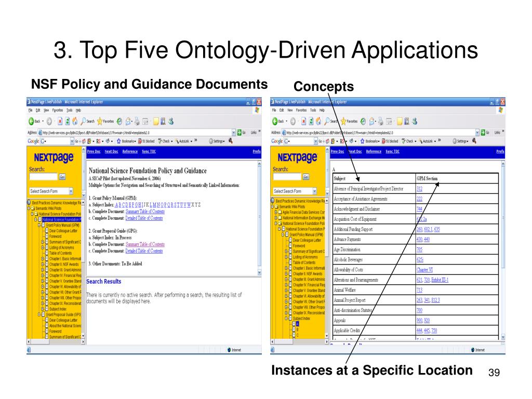Click the '51 blocked' popup blocker in NSF Policy window
This screenshot has width=532, height=399.
pyautogui.click(x=147, y=141)
